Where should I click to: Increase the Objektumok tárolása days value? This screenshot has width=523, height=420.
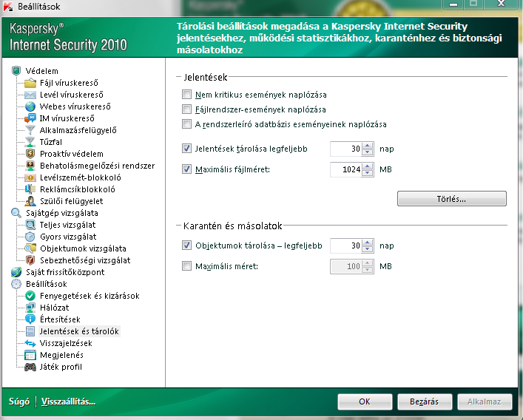coord(367,243)
